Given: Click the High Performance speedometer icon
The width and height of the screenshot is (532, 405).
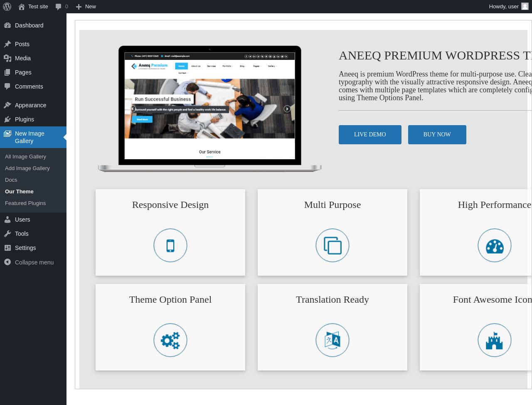Looking at the screenshot, I should [495, 245].
